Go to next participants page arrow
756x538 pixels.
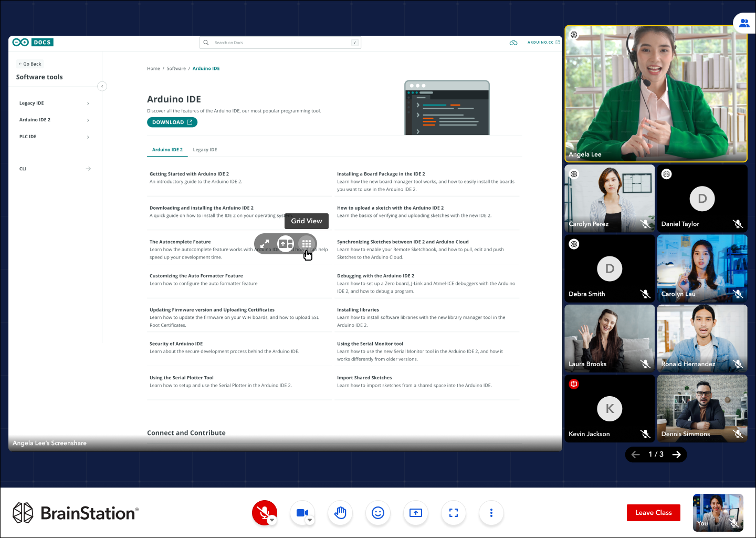click(677, 454)
